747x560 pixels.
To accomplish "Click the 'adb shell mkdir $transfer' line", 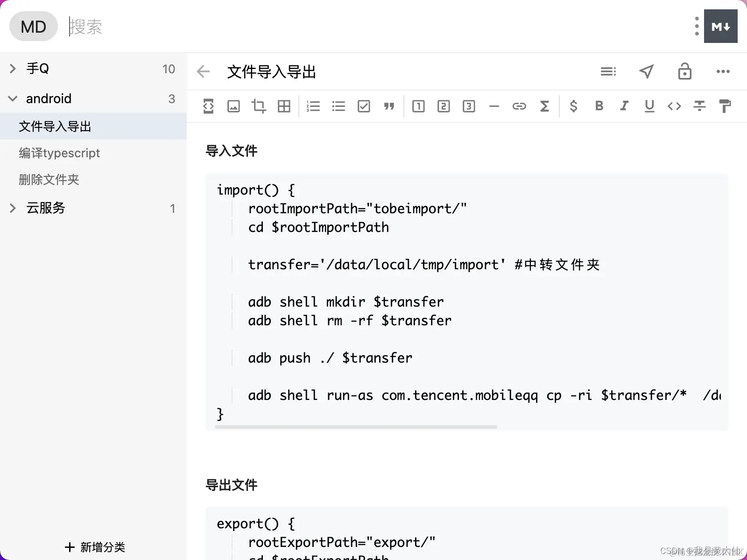I will [346, 302].
